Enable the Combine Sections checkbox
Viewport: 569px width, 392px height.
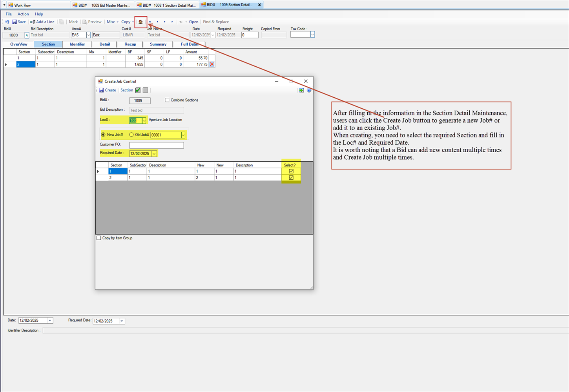point(167,100)
